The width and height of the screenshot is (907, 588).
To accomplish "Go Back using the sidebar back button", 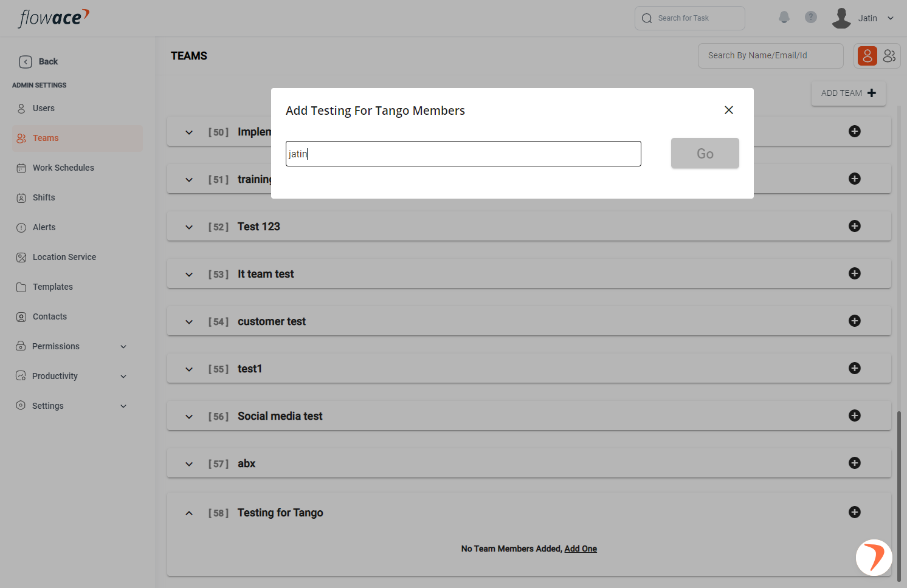I will [x=39, y=61].
